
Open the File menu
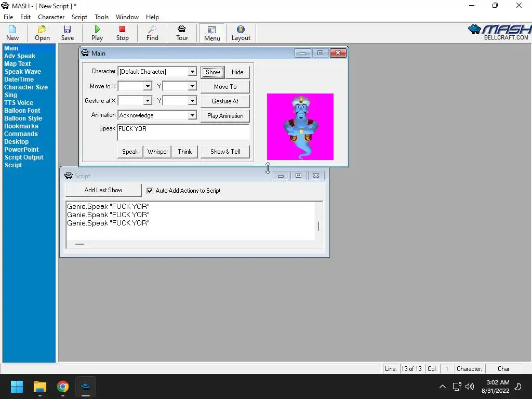point(8,17)
